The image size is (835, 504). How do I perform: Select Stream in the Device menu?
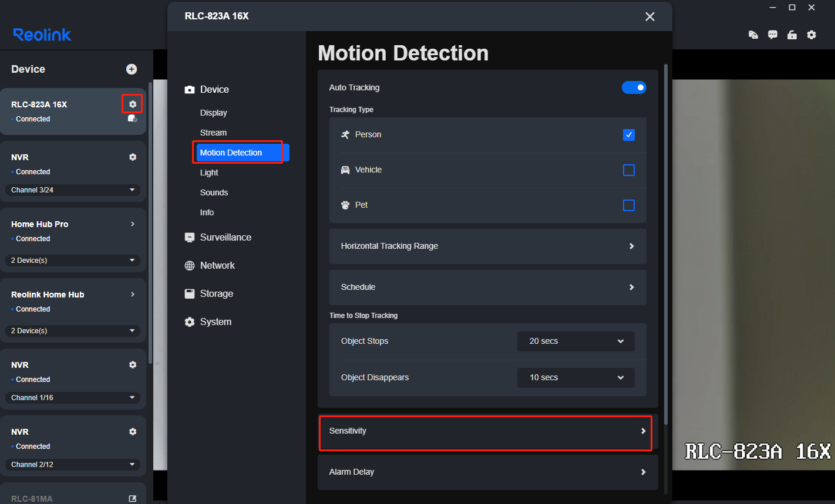(x=213, y=133)
